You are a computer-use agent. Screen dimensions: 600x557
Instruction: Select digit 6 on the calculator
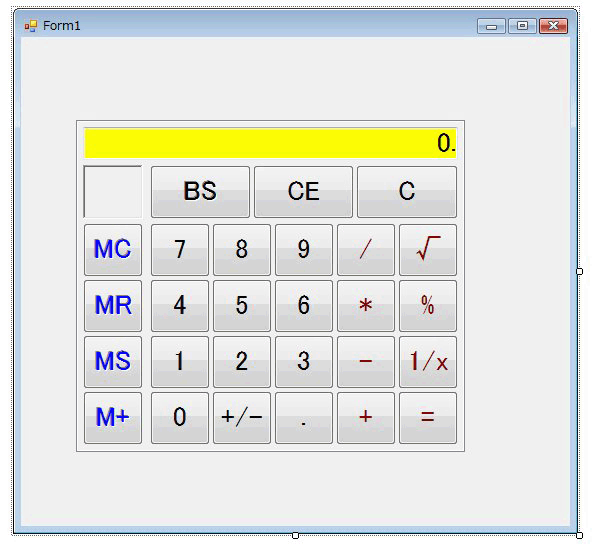pos(304,306)
